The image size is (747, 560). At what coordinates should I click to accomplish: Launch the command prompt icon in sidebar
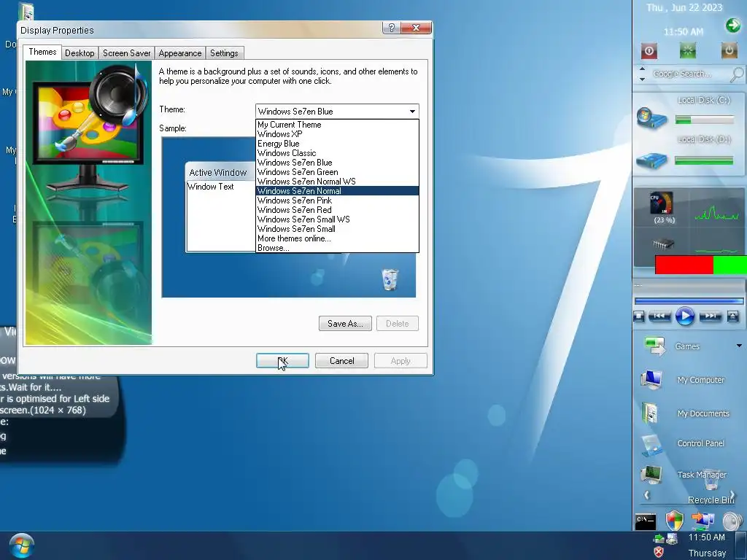pyautogui.click(x=646, y=521)
